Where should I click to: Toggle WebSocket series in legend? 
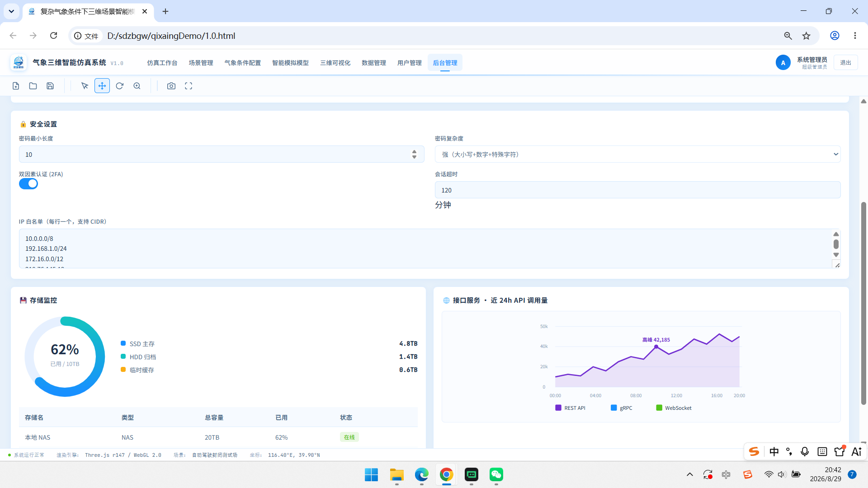click(674, 408)
